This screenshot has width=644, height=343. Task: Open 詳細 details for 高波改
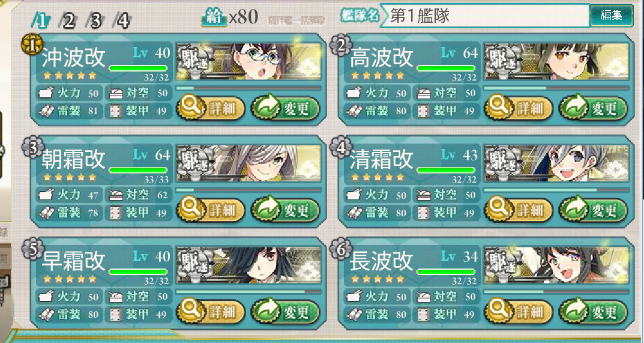(519, 109)
